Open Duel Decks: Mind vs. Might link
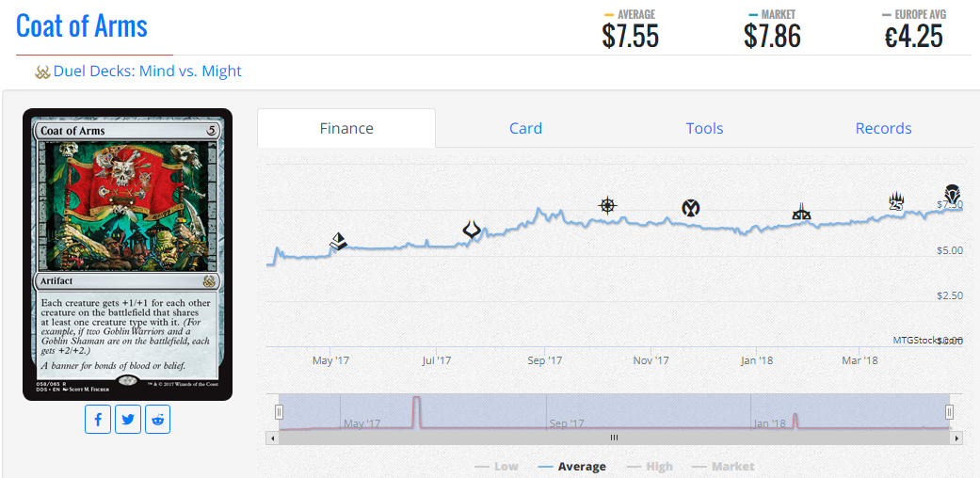Screen dimensions: 980x478 148,72
